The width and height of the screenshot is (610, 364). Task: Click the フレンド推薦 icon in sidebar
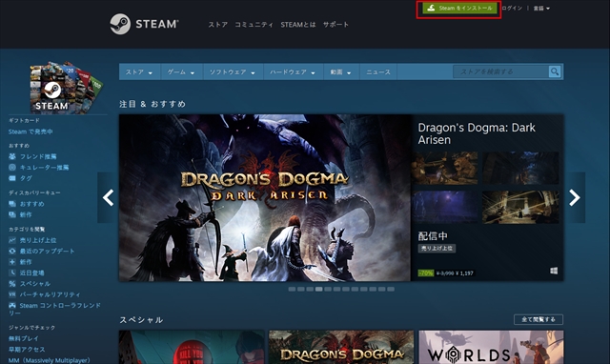coord(12,156)
